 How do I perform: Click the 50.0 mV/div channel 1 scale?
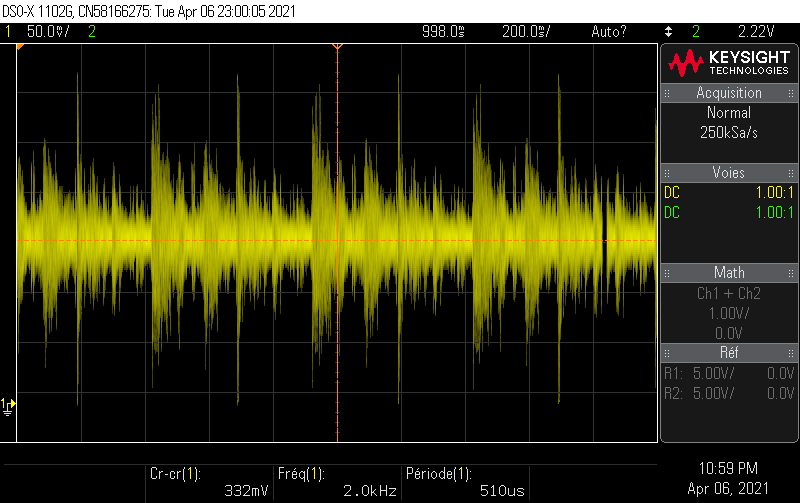click(47, 32)
